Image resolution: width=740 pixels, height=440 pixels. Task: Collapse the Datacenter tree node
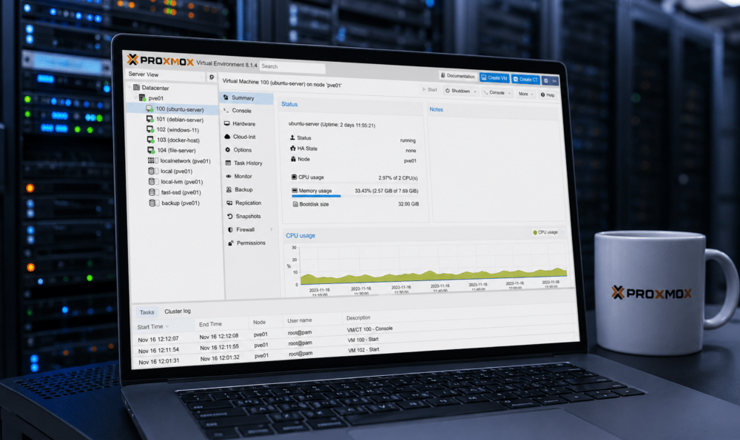point(130,87)
